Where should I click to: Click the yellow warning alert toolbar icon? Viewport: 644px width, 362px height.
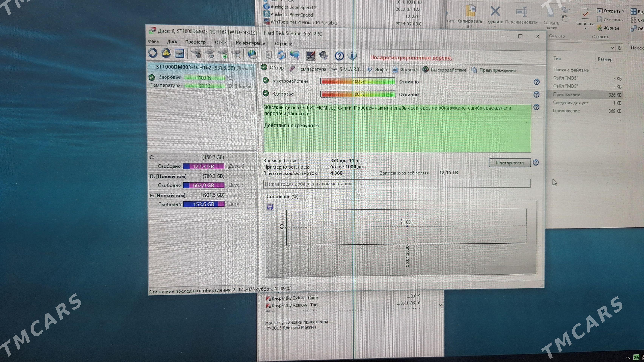[x=166, y=53]
